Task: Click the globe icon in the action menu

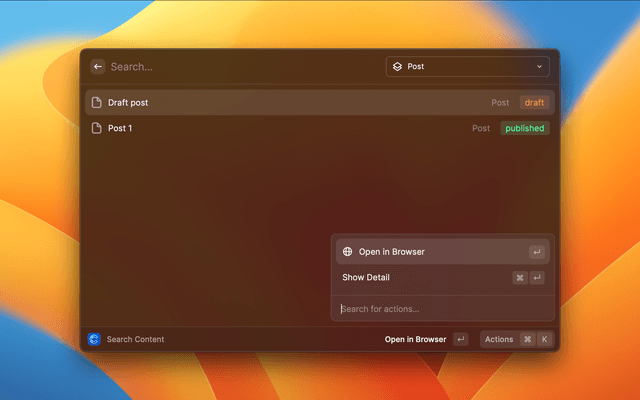Action: [x=347, y=252]
